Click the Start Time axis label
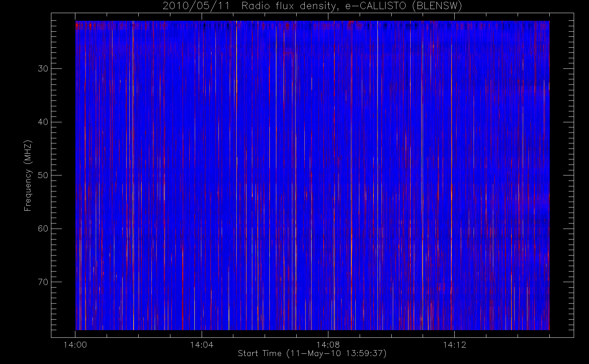 pyautogui.click(x=312, y=353)
